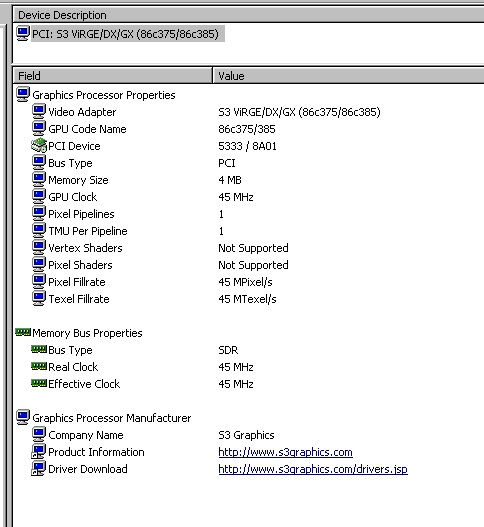The image size is (484, 527).
Task: Click the Video Adapter row icon
Action: click(39, 112)
